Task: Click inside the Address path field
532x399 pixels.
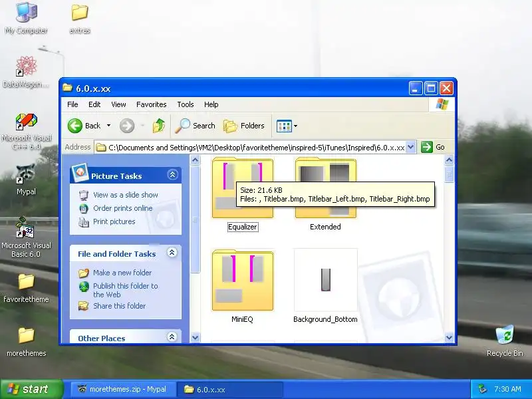Action: tap(251, 147)
